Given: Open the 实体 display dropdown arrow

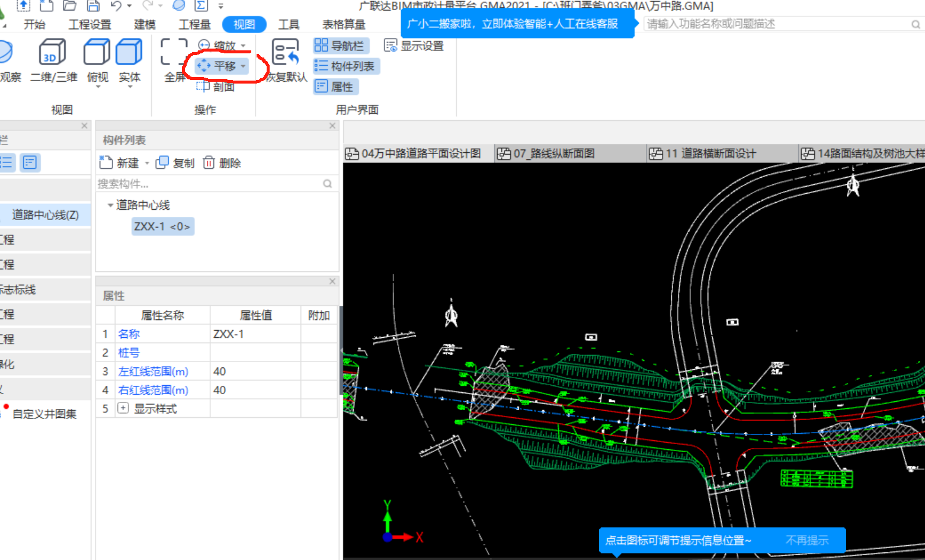Looking at the screenshot, I should [130, 87].
